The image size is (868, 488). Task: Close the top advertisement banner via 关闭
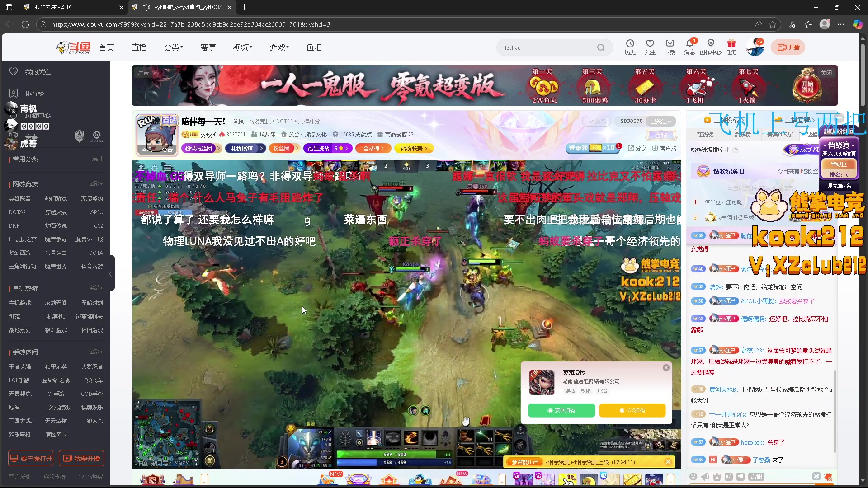826,73
